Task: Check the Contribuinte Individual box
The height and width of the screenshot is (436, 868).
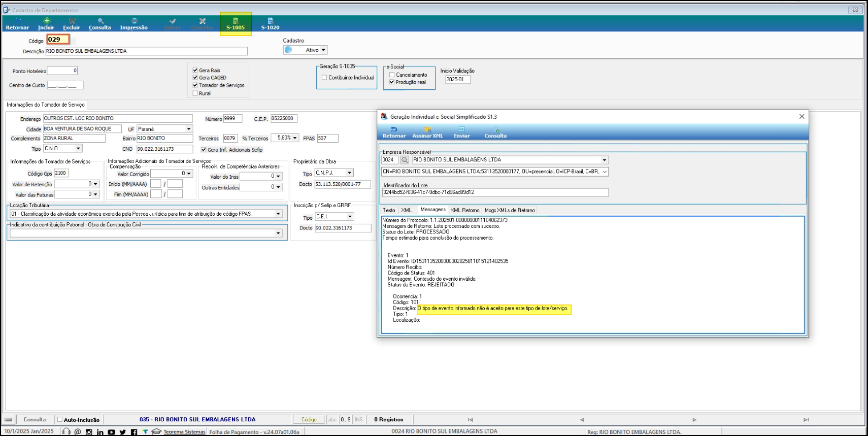Action: point(324,78)
